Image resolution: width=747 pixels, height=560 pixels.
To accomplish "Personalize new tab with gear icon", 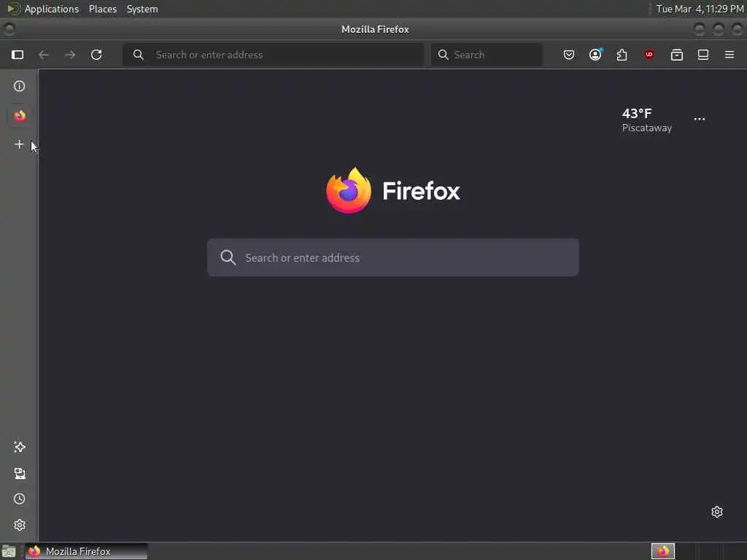I will 717,512.
